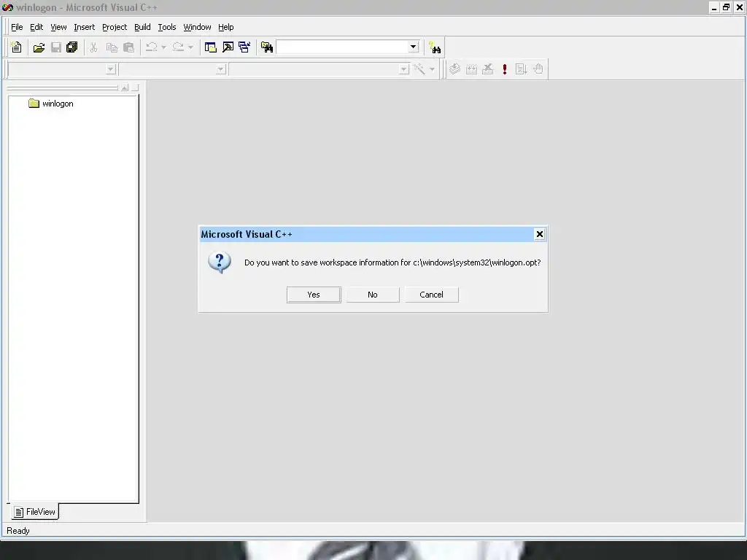Open the Redo history dropdown arrow
The width and height of the screenshot is (747, 560).
pyautogui.click(x=190, y=47)
